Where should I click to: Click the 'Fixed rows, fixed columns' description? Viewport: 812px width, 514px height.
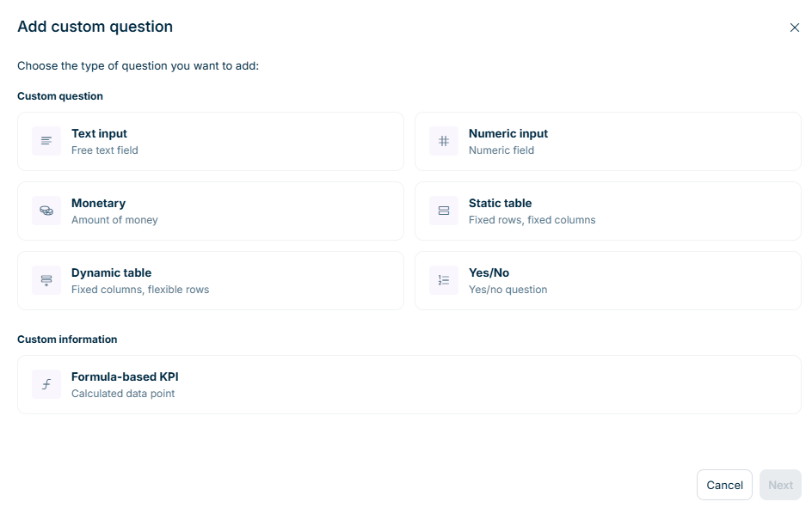[532, 220]
